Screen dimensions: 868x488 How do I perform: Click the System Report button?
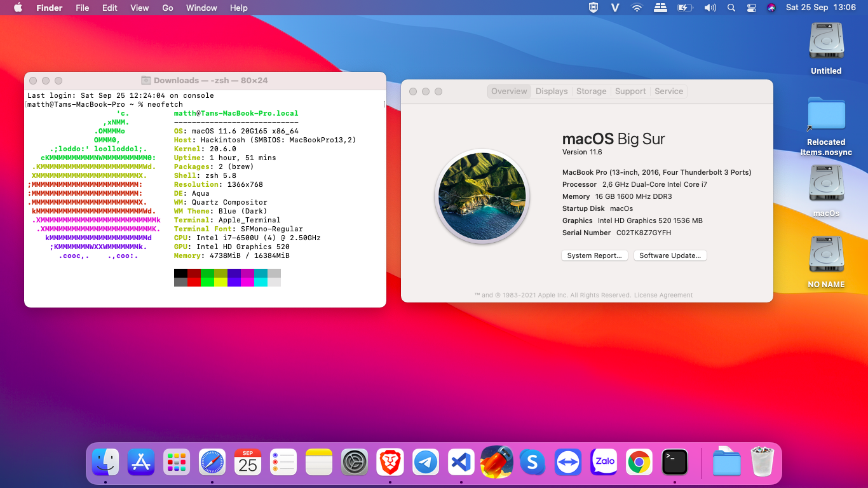(x=595, y=255)
